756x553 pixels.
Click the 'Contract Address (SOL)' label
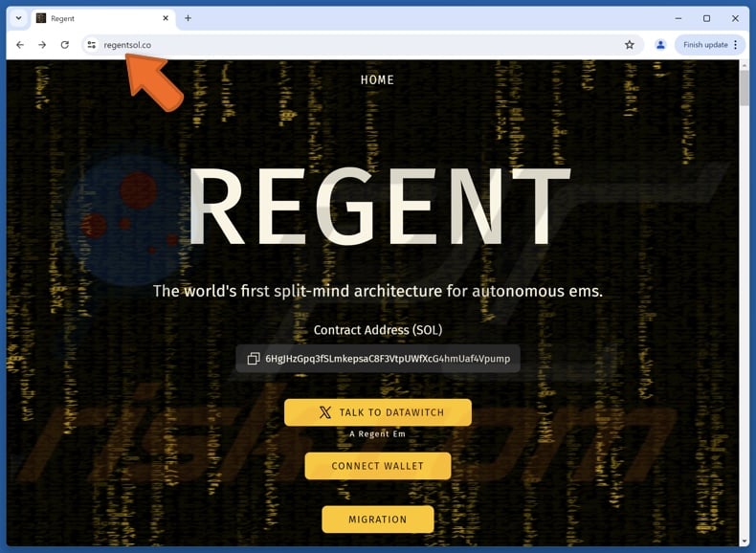coord(378,330)
